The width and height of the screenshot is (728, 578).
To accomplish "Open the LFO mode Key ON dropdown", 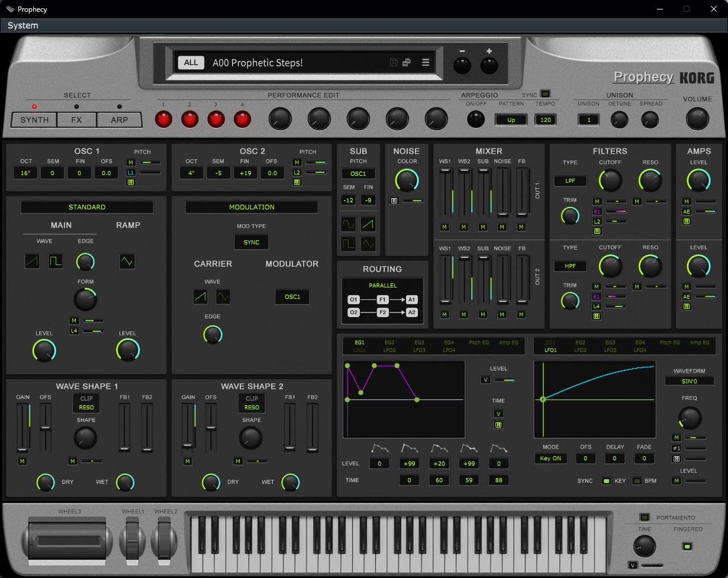I will [x=551, y=458].
